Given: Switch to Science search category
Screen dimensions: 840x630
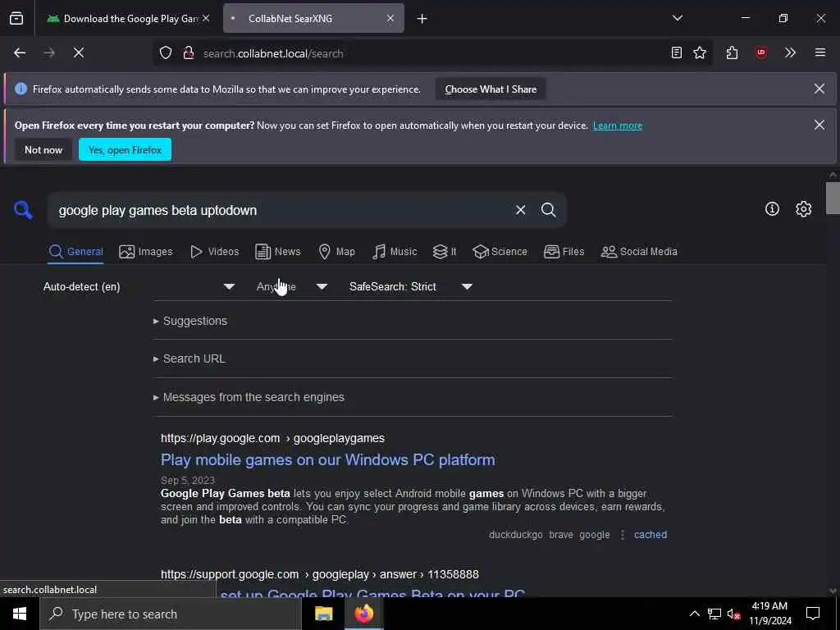Looking at the screenshot, I should [x=500, y=252].
